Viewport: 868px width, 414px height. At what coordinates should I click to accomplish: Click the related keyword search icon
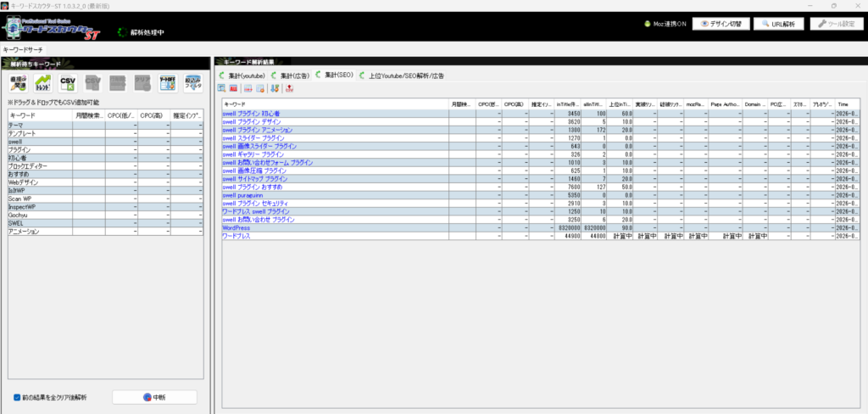point(18,83)
